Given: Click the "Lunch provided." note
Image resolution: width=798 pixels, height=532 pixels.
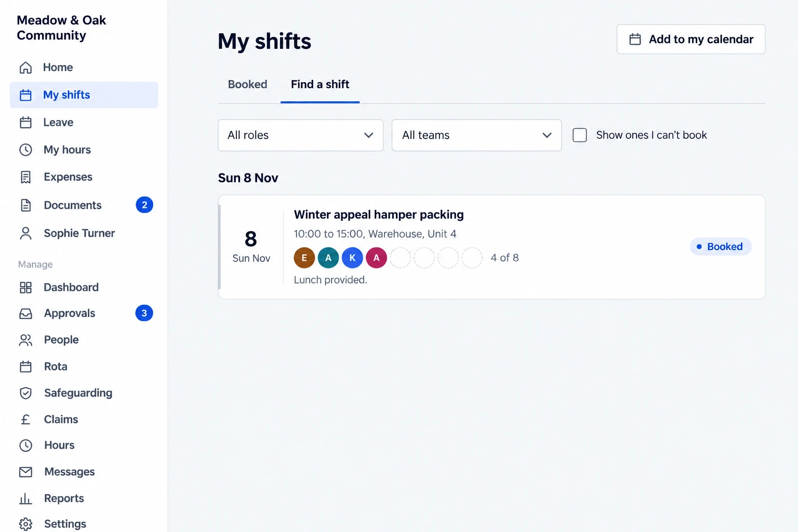Looking at the screenshot, I should pos(330,280).
